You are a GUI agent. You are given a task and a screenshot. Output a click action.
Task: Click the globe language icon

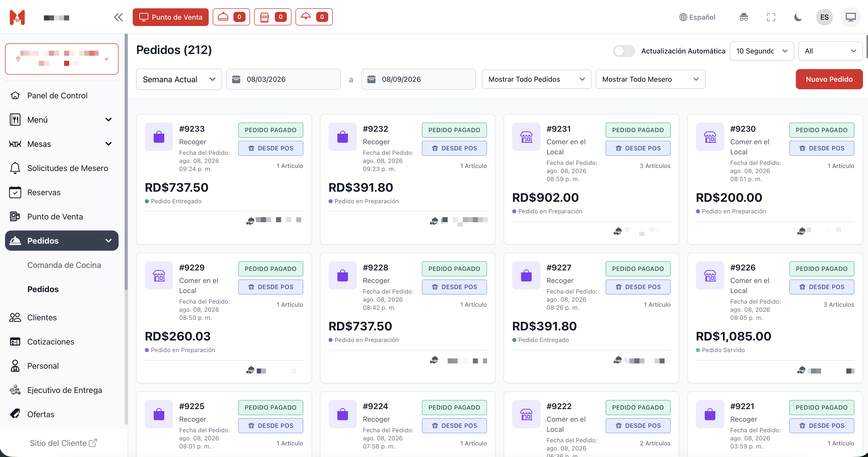click(683, 17)
